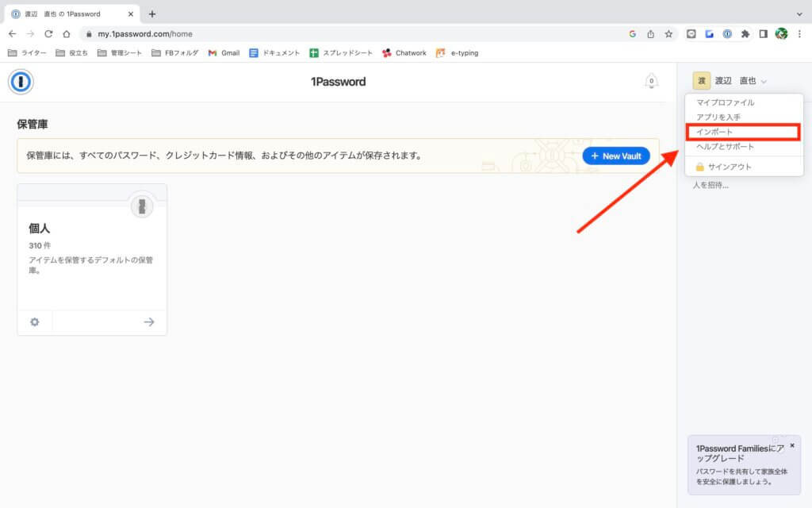Open the Chrome three-dot menu
Screen dimensions: 812x508
click(x=799, y=33)
